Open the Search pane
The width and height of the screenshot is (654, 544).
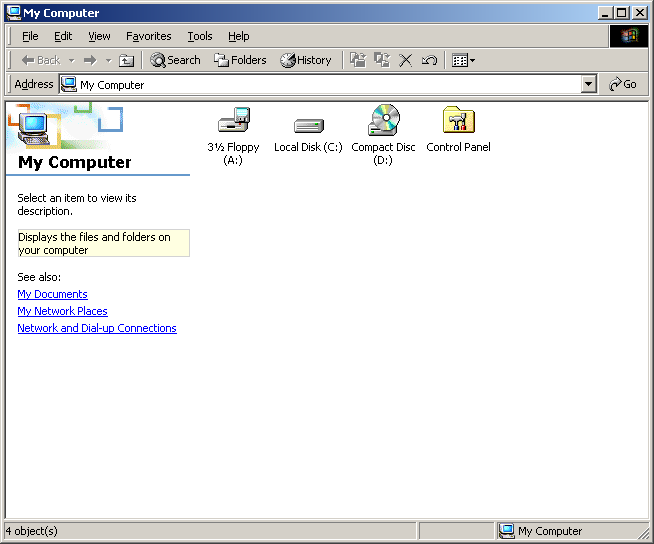pos(175,60)
